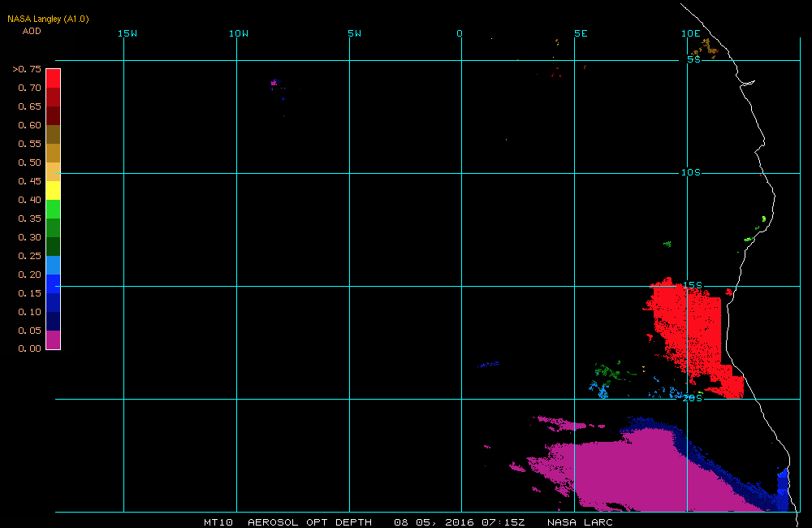Click the "0.20" legend value

pyautogui.click(x=29, y=275)
